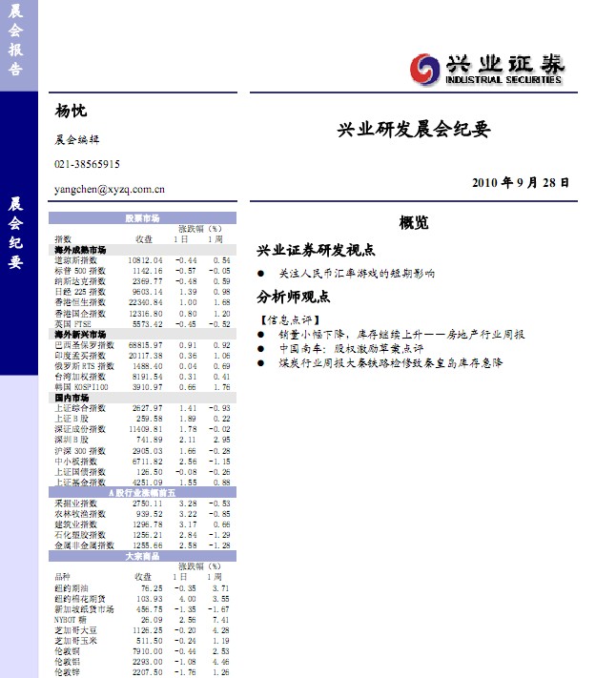Select the 煤炭行业周报 bullet line
The image size is (616, 678).
[391, 362]
